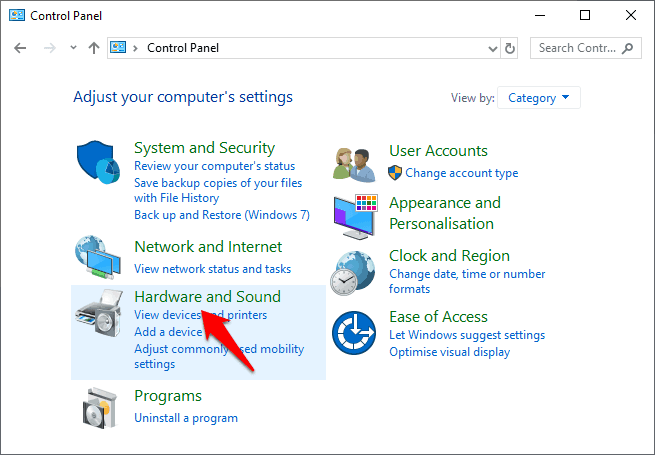Click Change account type
This screenshot has width=655, height=455.
(462, 173)
